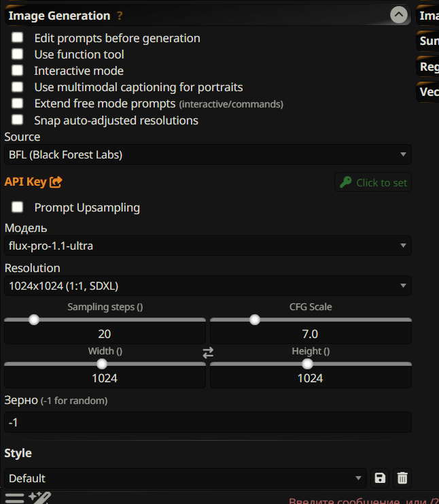Swap width and height with the arrows icon
439x504 pixels.
point(208,352)
